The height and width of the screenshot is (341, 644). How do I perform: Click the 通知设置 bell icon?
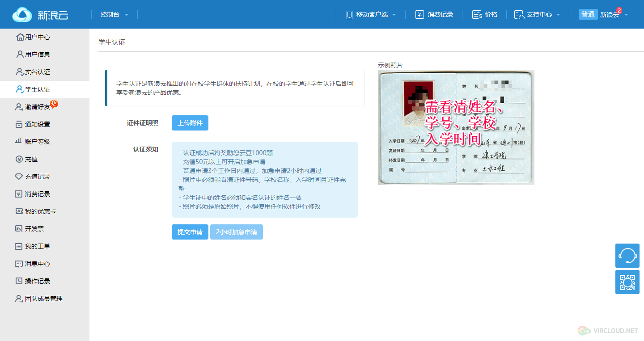pos(21,124)
